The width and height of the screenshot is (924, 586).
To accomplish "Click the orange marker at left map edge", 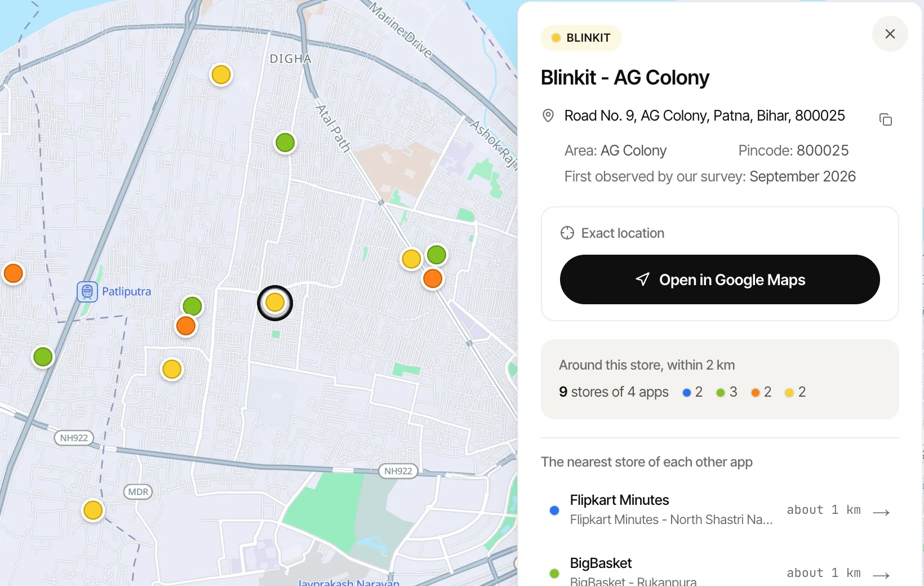I will pos(13,273).
